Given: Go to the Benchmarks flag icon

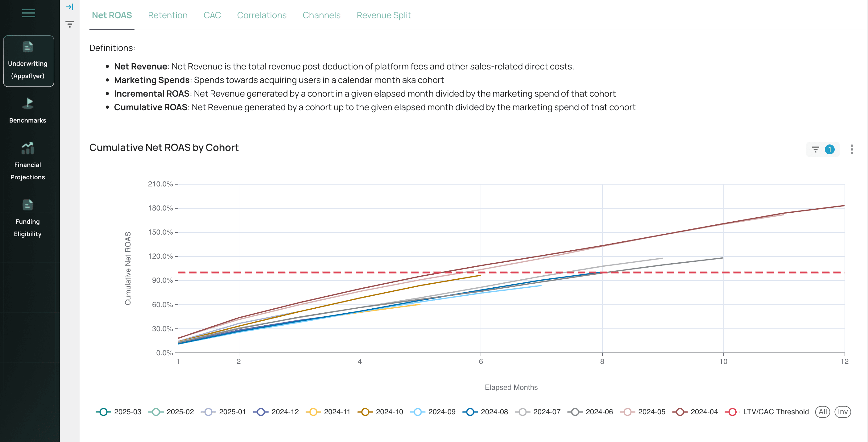Looking at the screenshot, I should (x=28, y=103).
